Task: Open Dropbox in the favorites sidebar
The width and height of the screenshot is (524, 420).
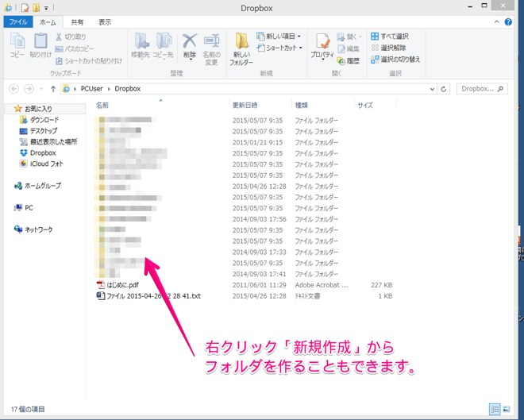Action: pos(42,152)
